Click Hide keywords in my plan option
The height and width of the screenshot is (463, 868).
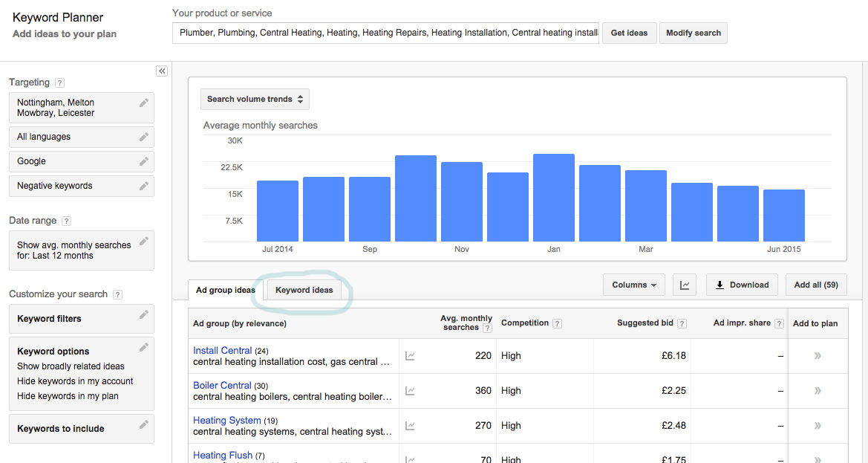(x=68, y=396)
